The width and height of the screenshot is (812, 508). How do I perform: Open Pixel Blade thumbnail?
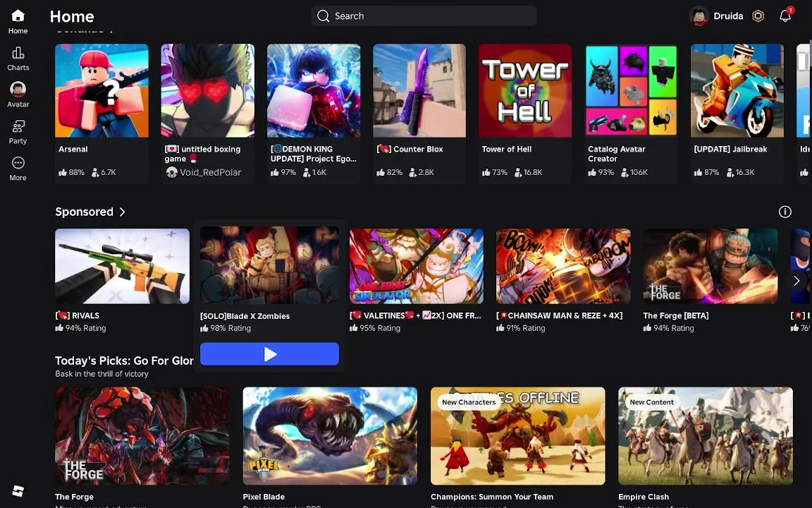coord(330,436)
